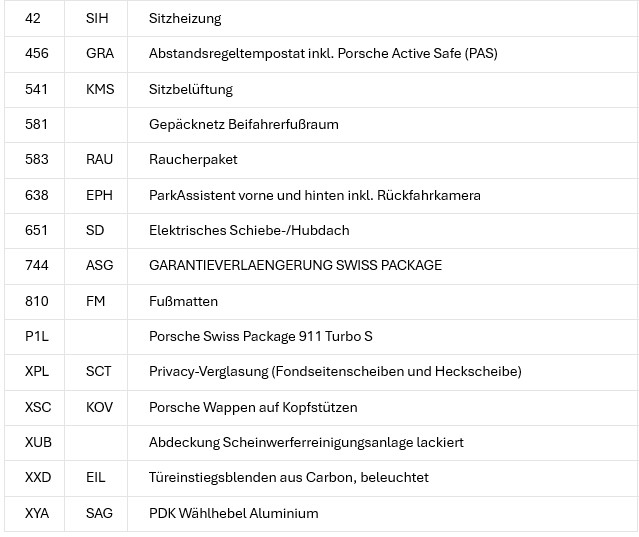This screenshot has width=639, height=537.
Task: Click option code 456
Action: pos(37,53)
